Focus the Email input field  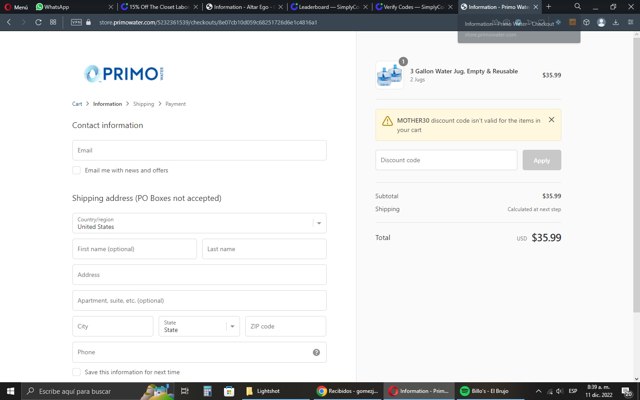(199, 150)
